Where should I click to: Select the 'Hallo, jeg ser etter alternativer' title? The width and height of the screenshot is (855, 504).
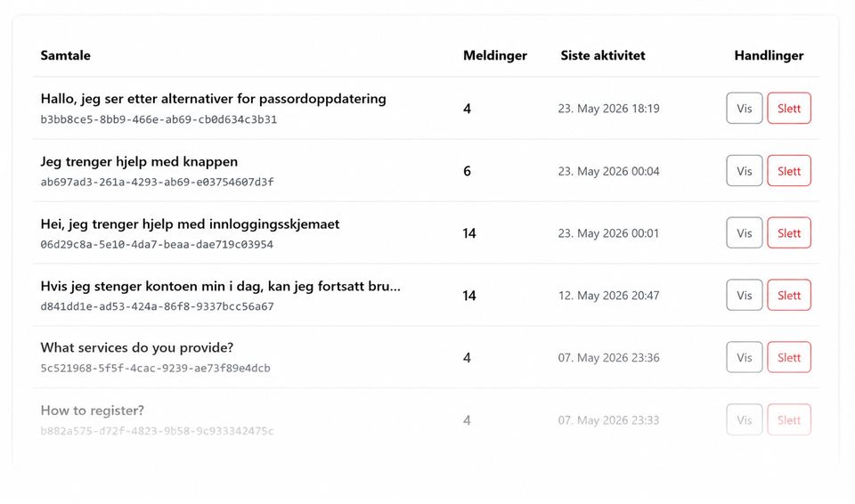click(x=213, y=99)
